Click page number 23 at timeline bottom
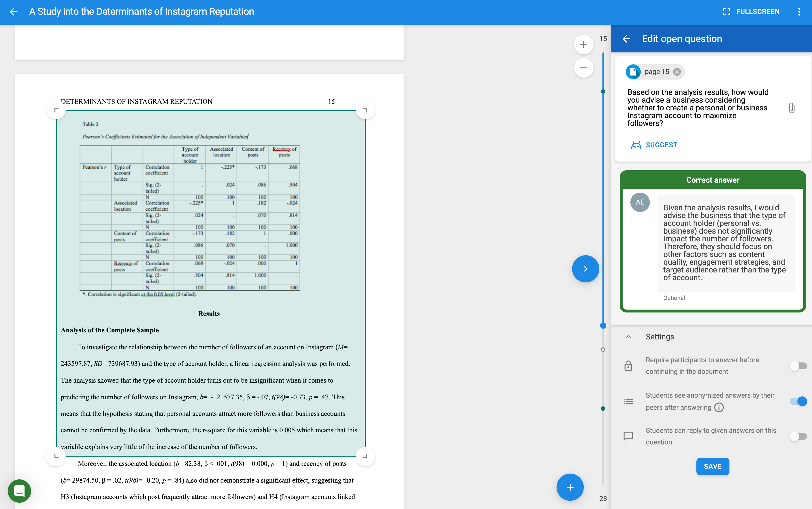812x509 pixels. (x=603, y=499)
